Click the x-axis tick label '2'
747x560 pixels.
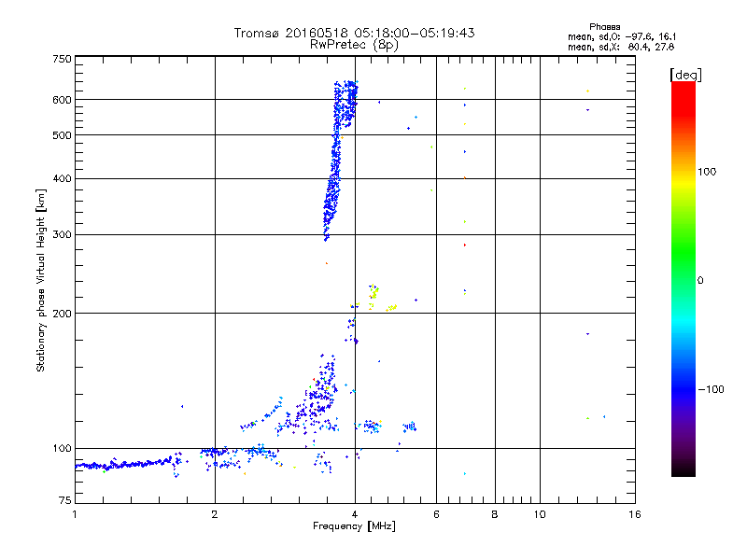215,514
